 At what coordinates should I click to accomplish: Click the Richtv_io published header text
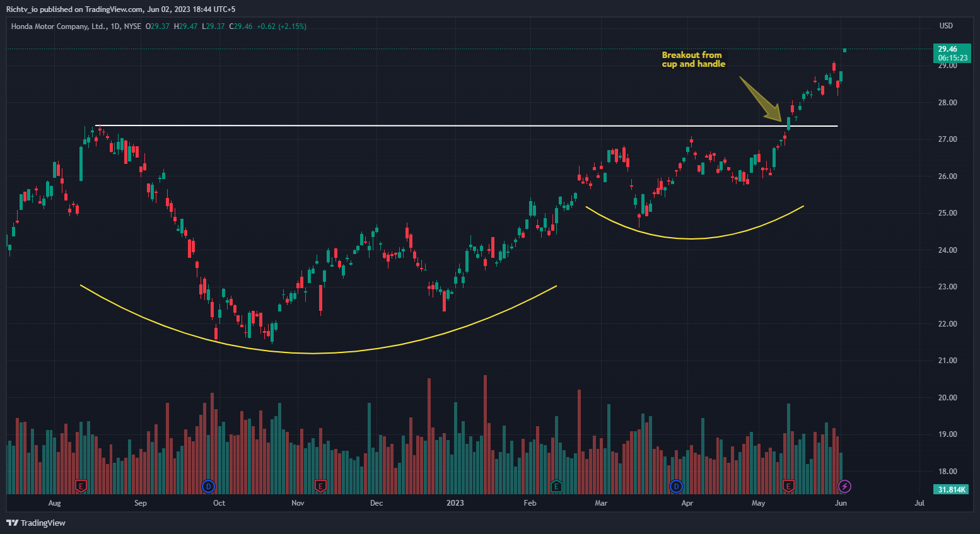(x=120, y=9)
